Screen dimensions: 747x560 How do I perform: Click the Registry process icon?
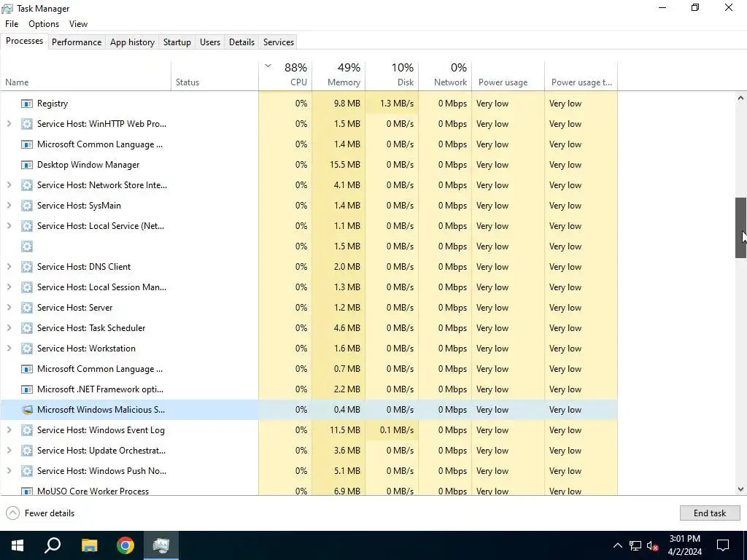tap(27, 104)
